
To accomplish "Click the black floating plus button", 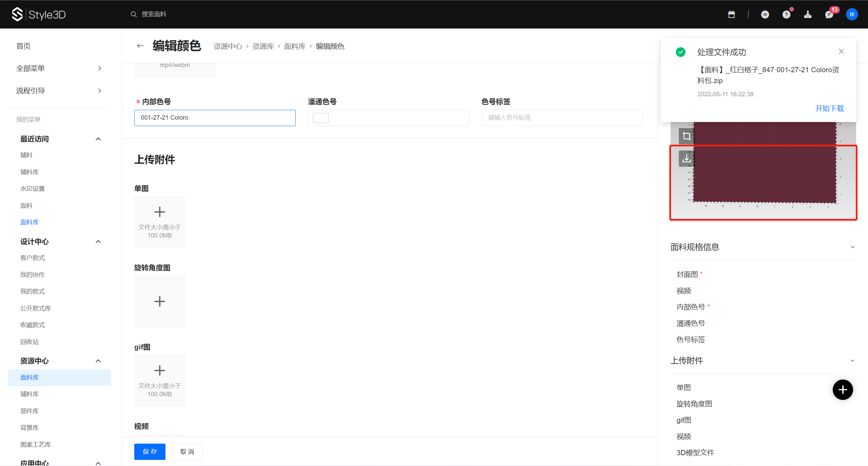I will (843, 389).
